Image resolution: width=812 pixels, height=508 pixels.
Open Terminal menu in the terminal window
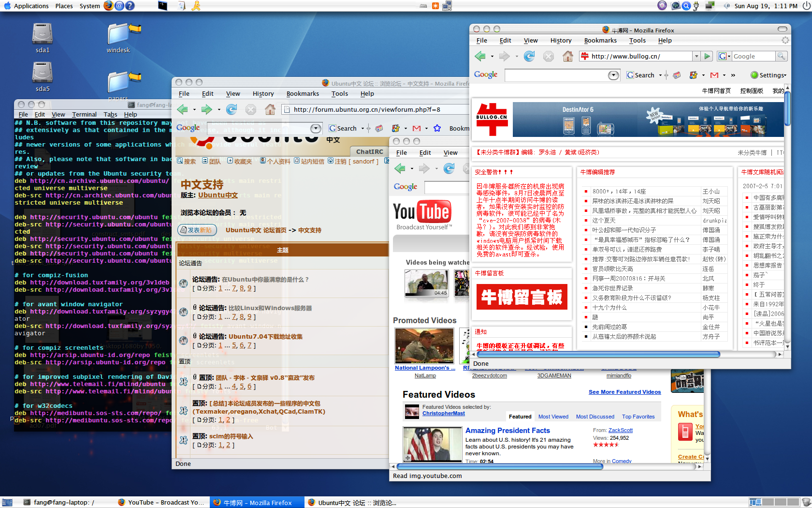coord(84,115)
